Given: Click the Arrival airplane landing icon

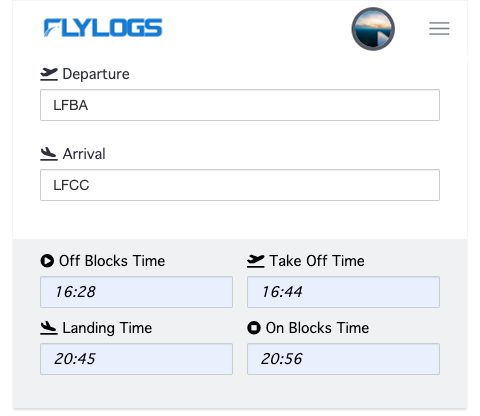Looking at the screenshot, I should pos(49,154).
